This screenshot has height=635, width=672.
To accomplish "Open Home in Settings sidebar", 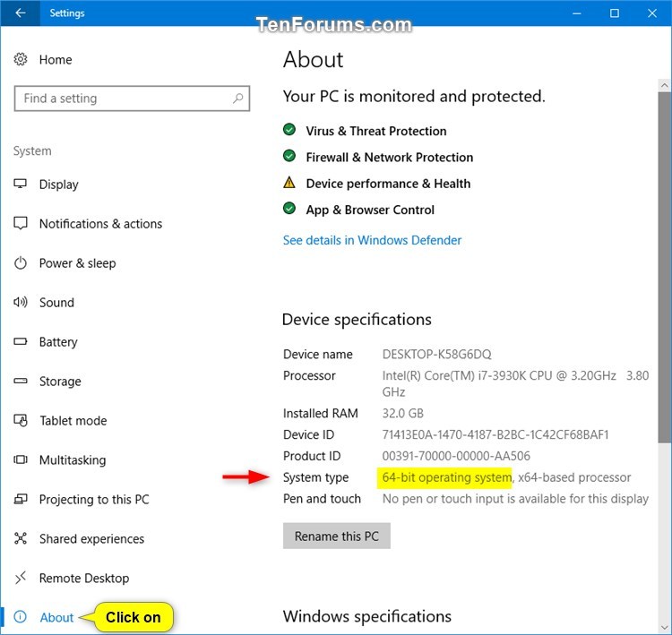I will pos(56,59).
